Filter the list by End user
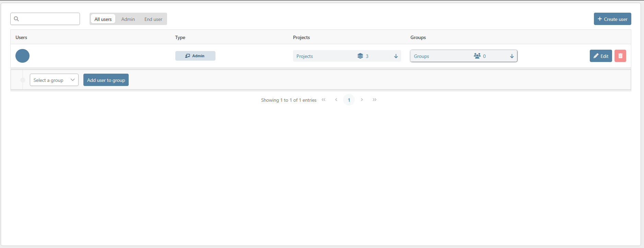The height and width of the screenshot is (248, 644). pos(153,19)
